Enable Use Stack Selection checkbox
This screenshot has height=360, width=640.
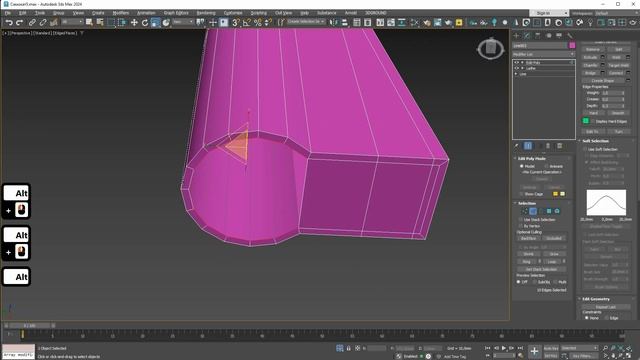coord(520,220)
